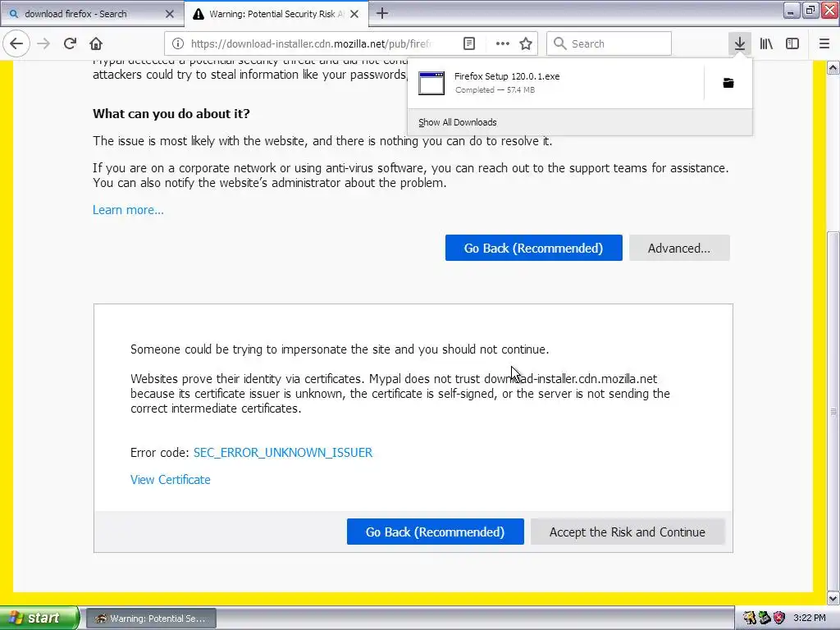Click upper Go Back (Recommended) button
The image size is (840, 630).
533,248
